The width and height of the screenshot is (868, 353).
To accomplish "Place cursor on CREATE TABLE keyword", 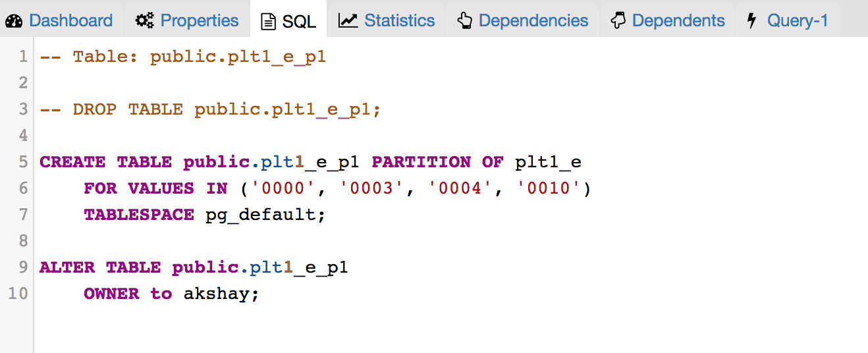I will coord(105,162).
